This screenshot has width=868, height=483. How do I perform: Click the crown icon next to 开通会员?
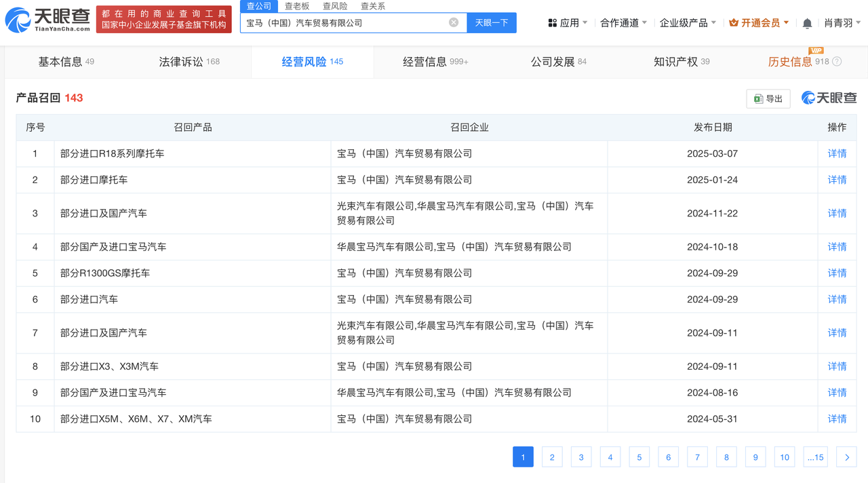[734, 22]
